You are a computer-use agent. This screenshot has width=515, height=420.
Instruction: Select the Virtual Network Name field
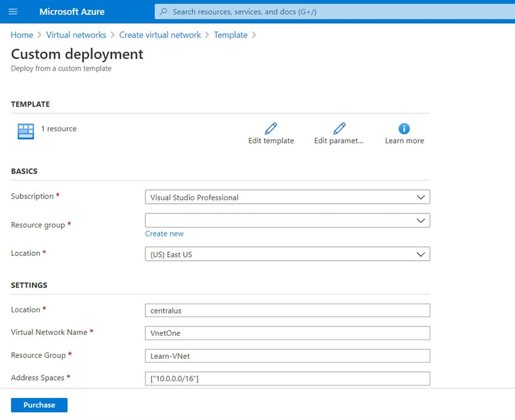(x=287, y=333)
